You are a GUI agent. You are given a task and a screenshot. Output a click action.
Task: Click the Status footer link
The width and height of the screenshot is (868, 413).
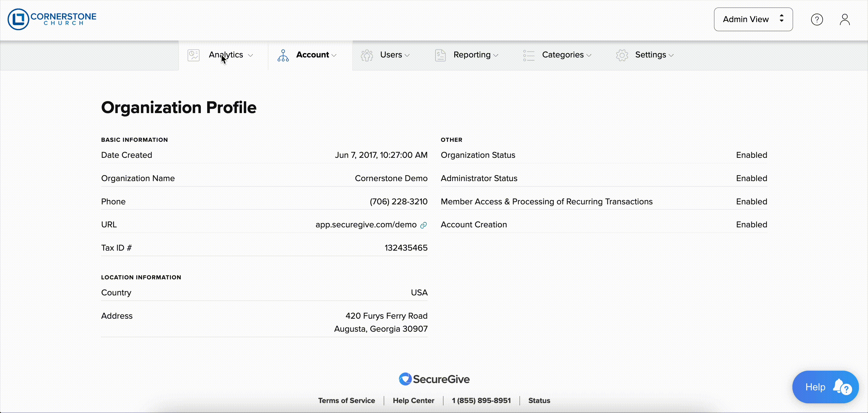(539, 401)
